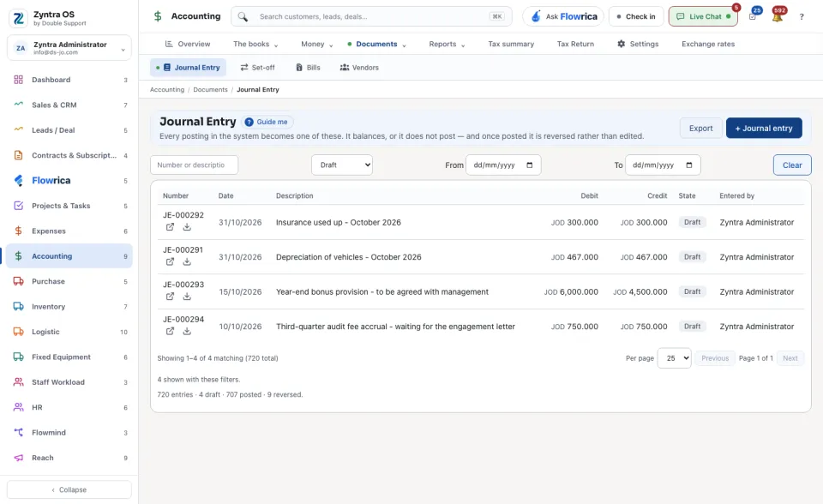Image resolution: width=823 pixels, height=504 pixels.
Task: Clear the applied filters
Action: pos(792,165)
